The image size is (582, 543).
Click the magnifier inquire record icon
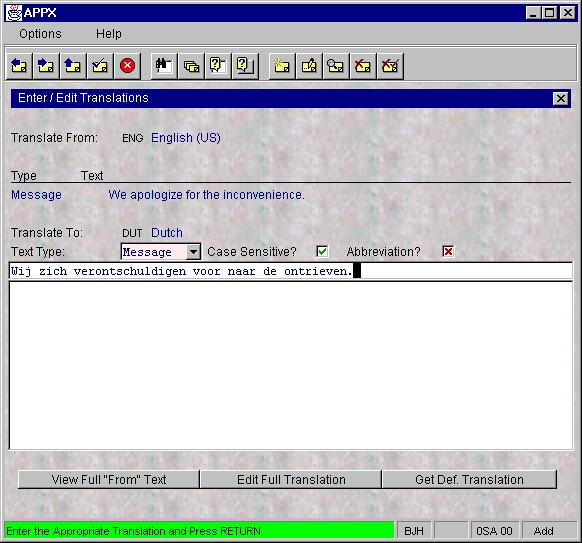coord(336,66)
